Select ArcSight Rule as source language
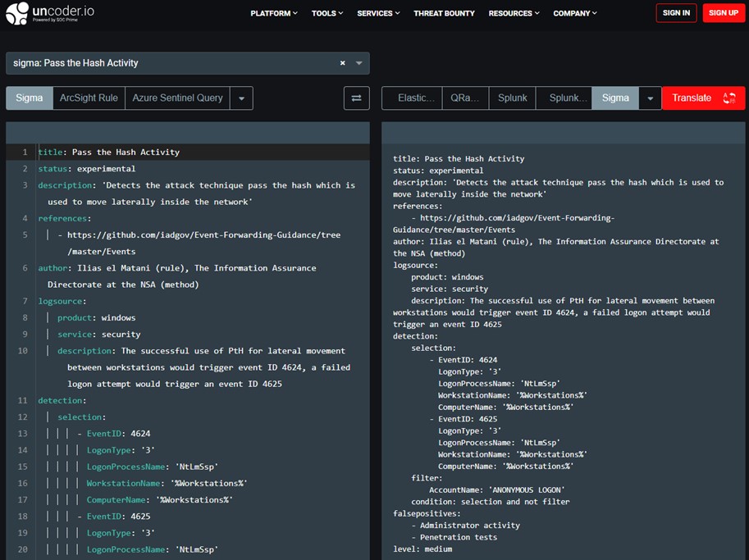749x560 pixels. click(x=89, y=98)
